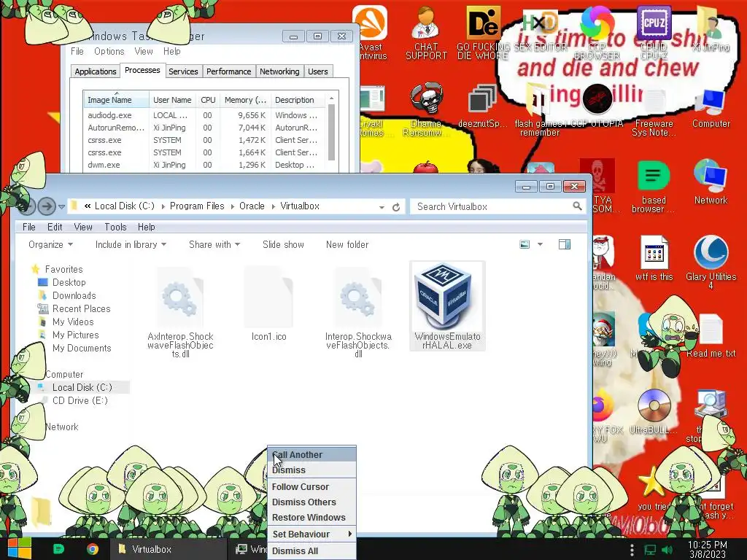Open the Dharma Ransomware skull icon
747x560 pixels.
coord(426,109)
